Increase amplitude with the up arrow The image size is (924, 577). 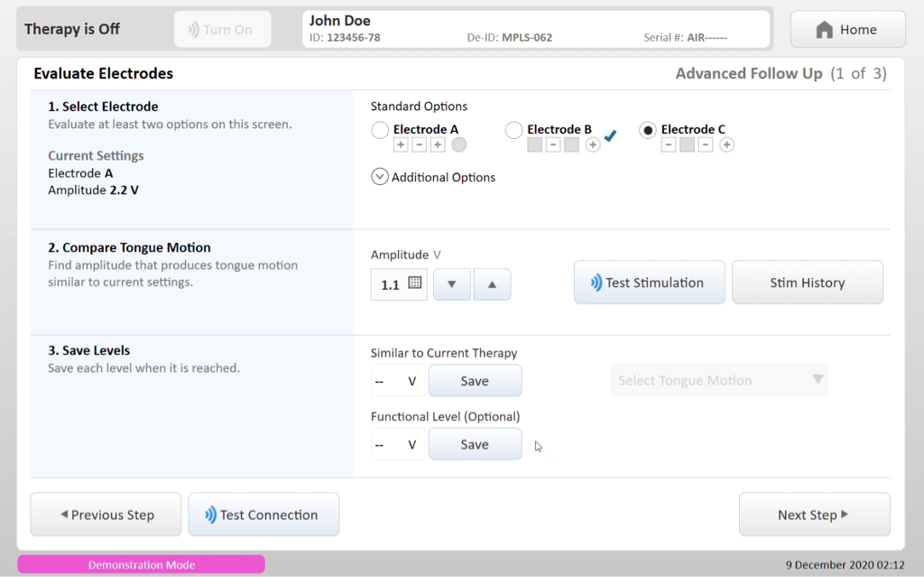tap(492, 284)
